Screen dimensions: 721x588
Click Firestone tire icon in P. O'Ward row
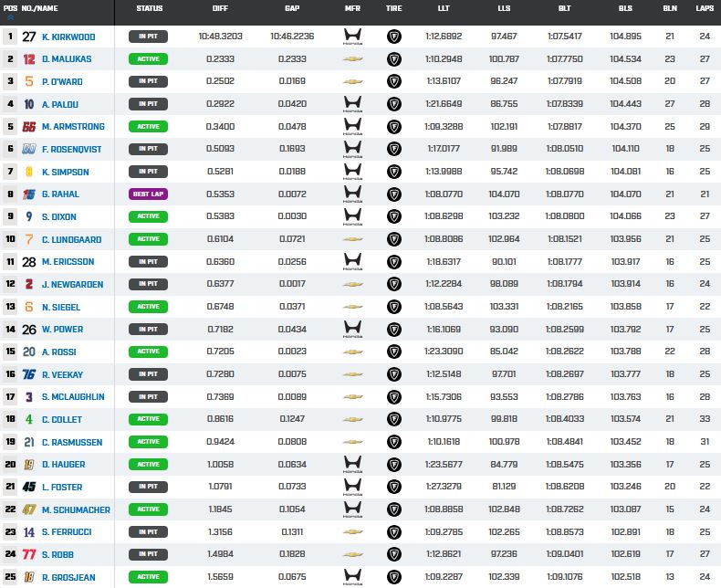click(394, 81)
